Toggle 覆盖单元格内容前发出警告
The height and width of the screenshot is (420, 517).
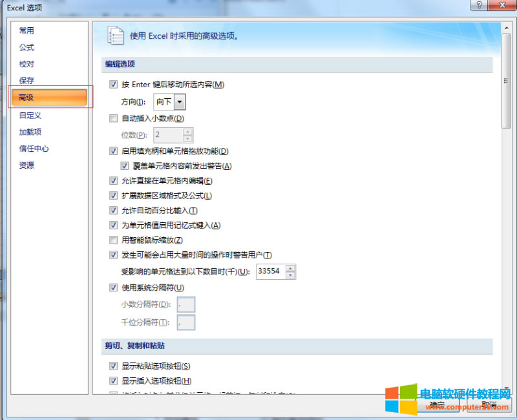coord(124,166)
